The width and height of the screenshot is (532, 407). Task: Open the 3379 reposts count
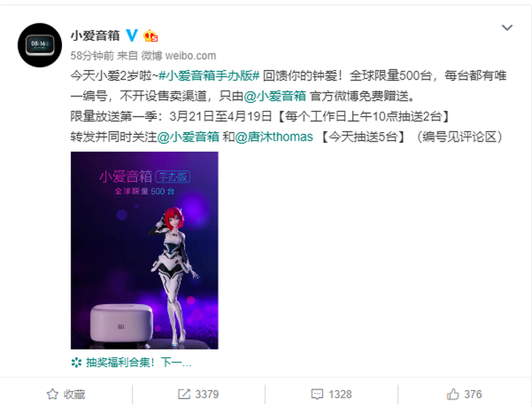pos(207,394)
